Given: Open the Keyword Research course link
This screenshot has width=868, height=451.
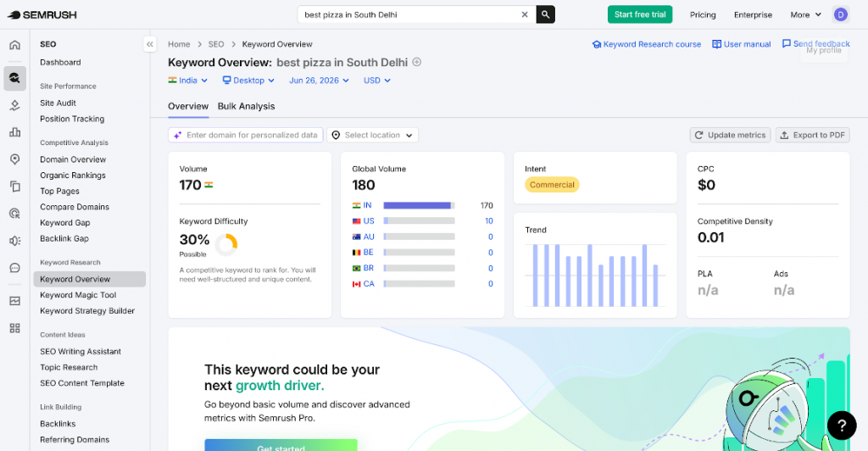Looking at the screenshot, I should pos(647,44).
